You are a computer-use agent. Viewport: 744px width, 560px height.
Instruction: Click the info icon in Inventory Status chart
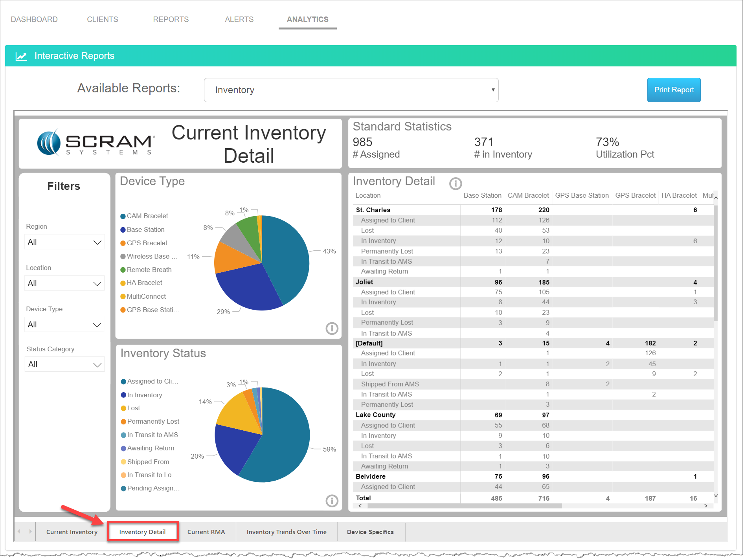[x=332, y=500]
